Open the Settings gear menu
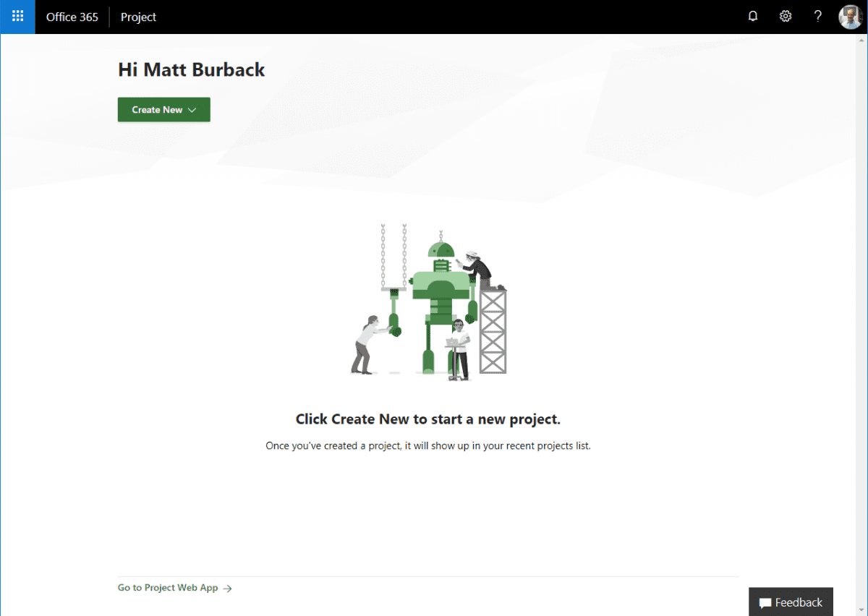868x616 pixels. [x=785, y=16]
